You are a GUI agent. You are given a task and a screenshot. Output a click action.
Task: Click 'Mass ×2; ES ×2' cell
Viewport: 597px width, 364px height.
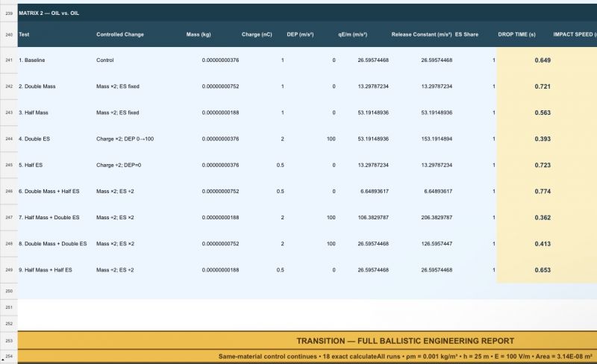[115, 244]
